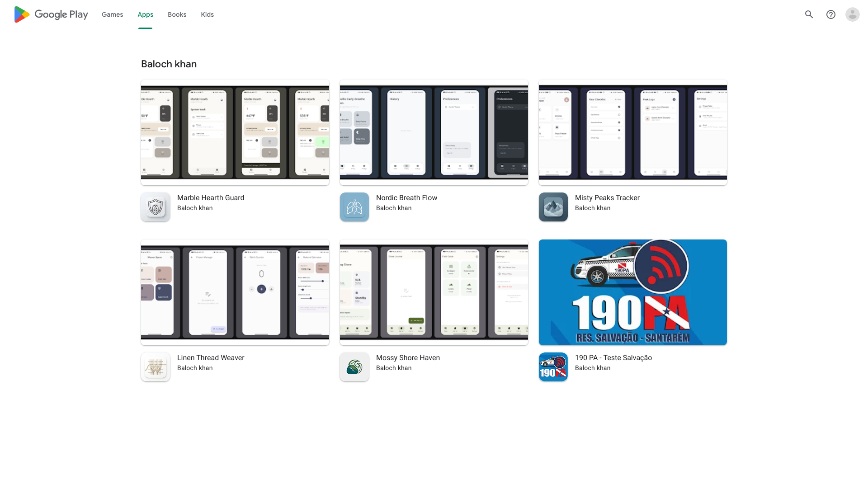Click the 190 PA police car banner
868x488 pixels.
(x=633, y=292)
